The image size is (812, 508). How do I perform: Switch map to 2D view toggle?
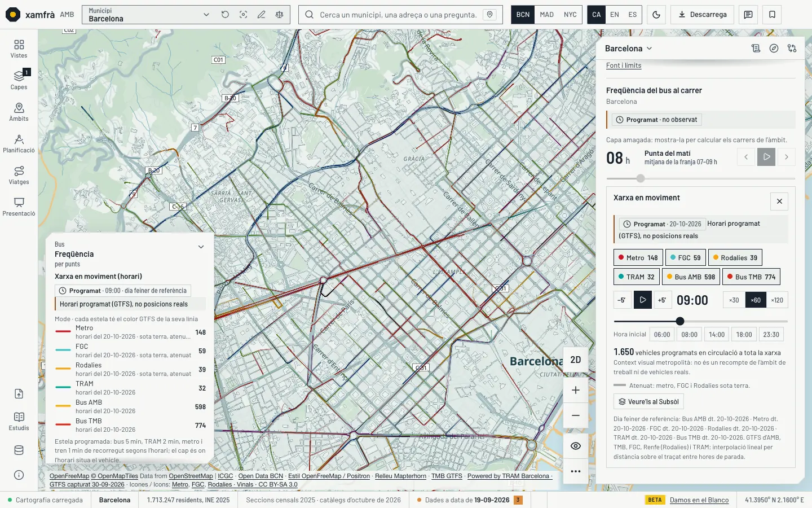pyautogui.click(x=576, y=360)
